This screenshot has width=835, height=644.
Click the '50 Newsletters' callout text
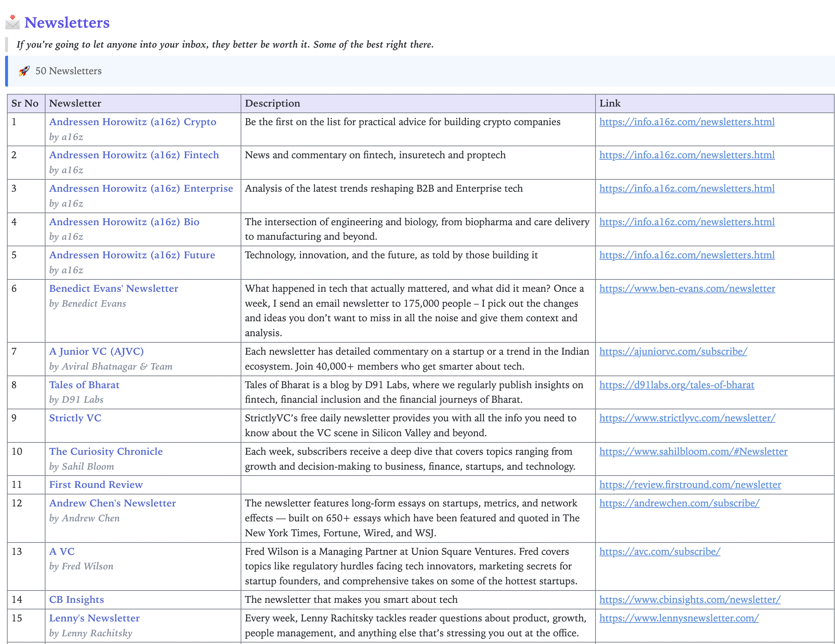(68, 71)
